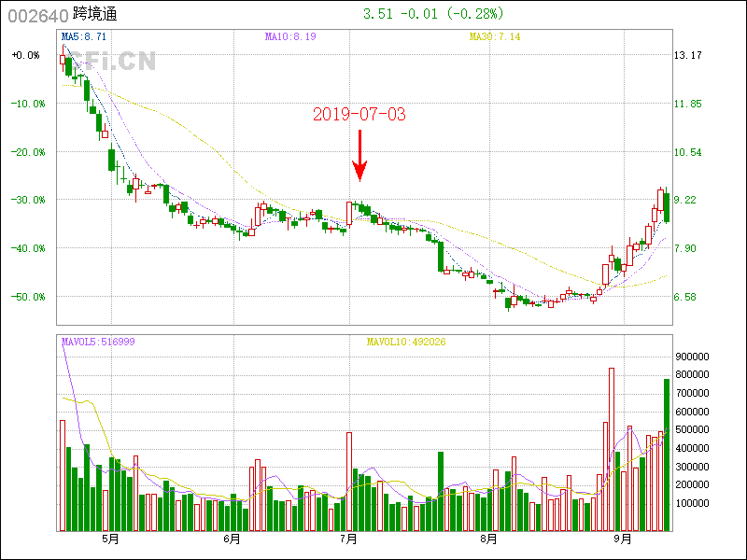747x560 pixels.
Task: Select the MA10:8.19 indicator label
Action: coord(290,36)
